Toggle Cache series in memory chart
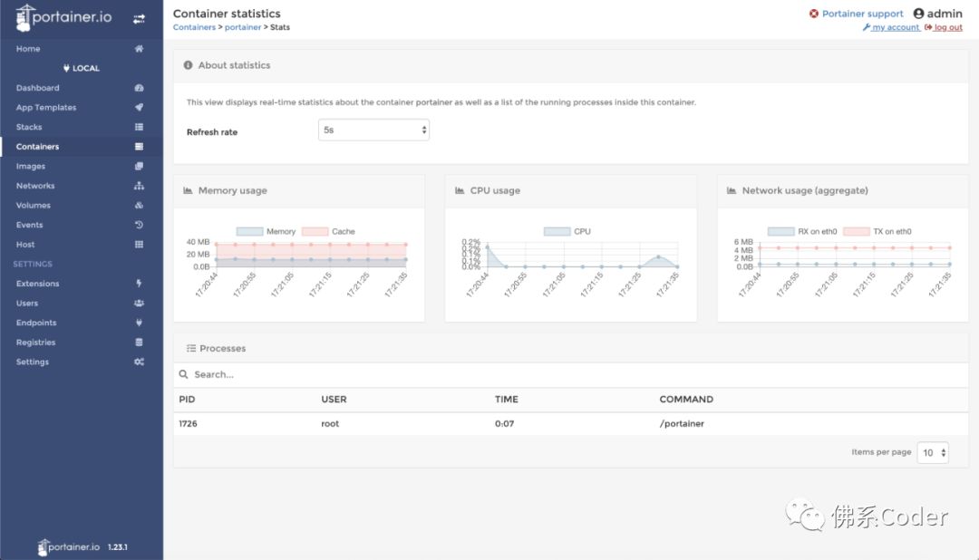Screen dimensions: 979x560 coord(314,232)
